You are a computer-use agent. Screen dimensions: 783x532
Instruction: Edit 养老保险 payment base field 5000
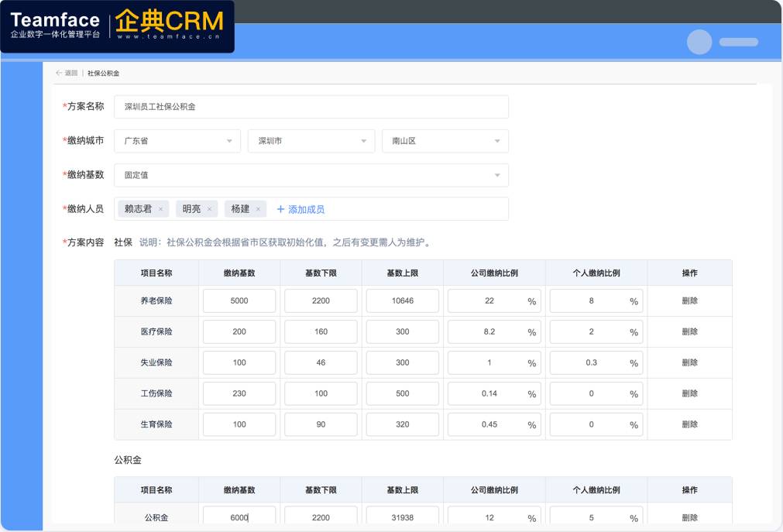pos(239,300)
